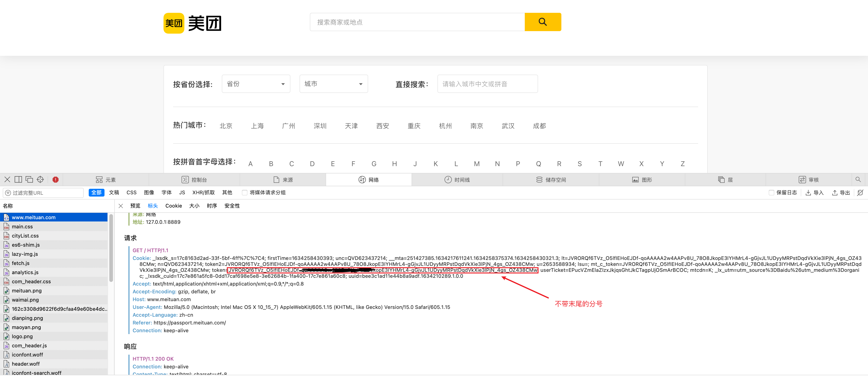Screen dimensions: 868x378
Task: Open the 层 Layers tab
Action: click(x=725, y=180)
